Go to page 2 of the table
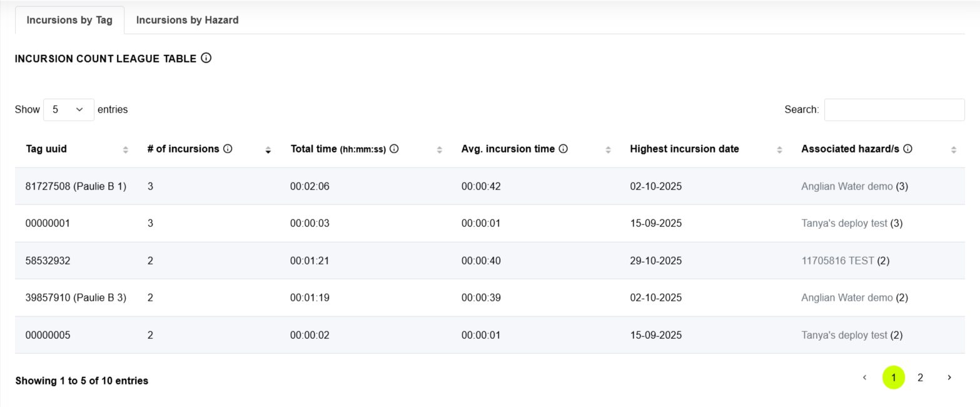This screenshot has height=407, width=980. click(x=920, y=378)
